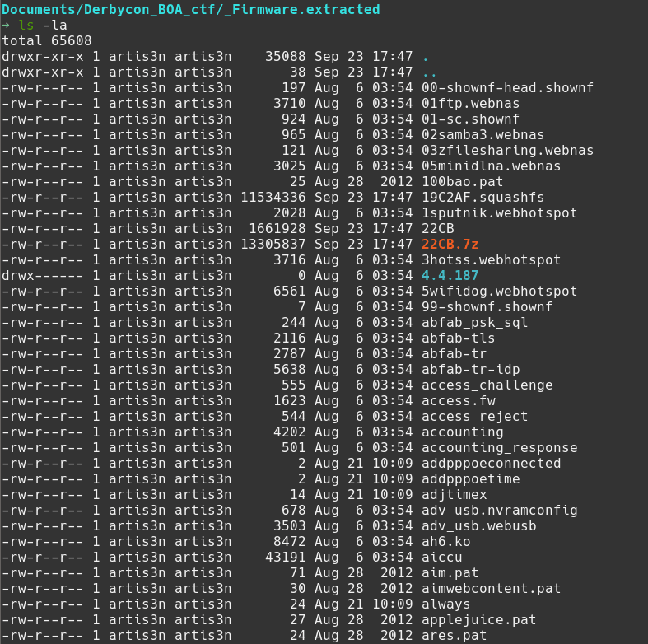Select the adjtimex filename

click(x=454, y=495)
